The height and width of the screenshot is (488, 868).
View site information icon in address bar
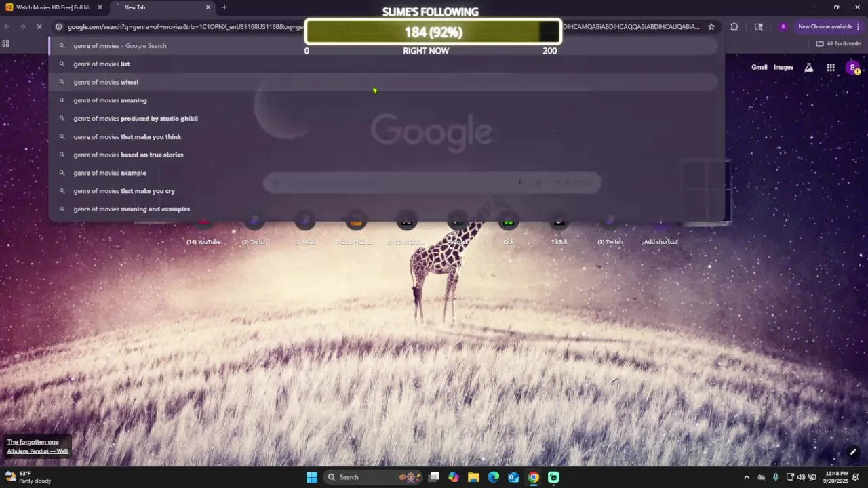(59, 27)
